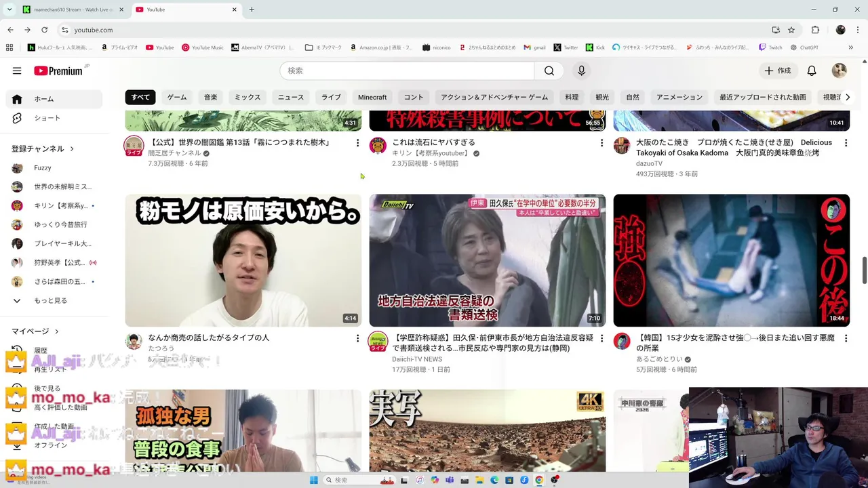Open more options for 学歴詐称疑惑 video
The height and width of the screenshot is (488, 868).
tap(601, 338)
